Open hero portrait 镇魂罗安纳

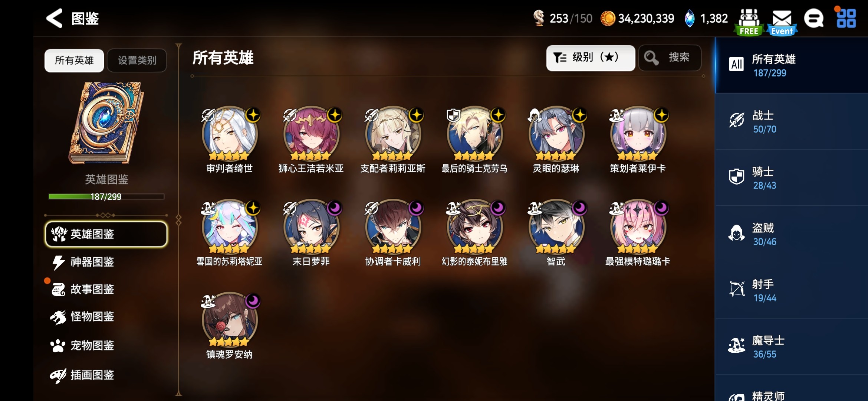(230, 320)
